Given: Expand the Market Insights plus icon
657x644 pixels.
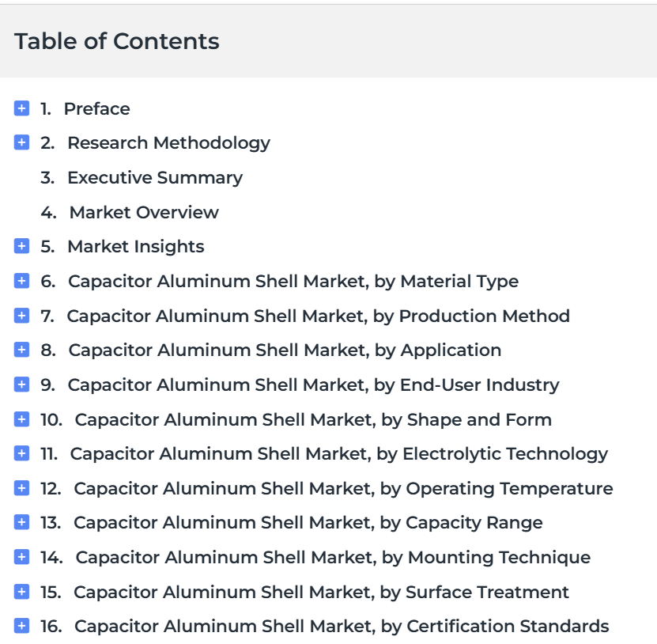Looking at the screenshot, I should point(22,246).
